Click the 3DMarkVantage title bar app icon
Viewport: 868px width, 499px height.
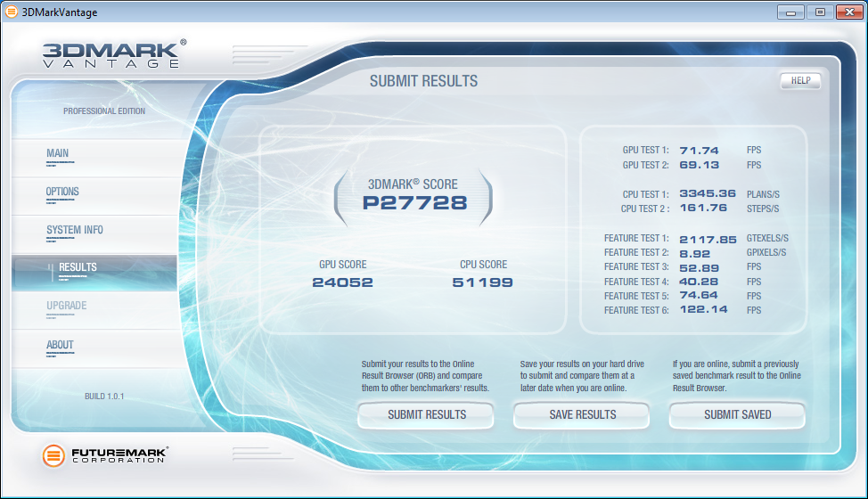13,12
